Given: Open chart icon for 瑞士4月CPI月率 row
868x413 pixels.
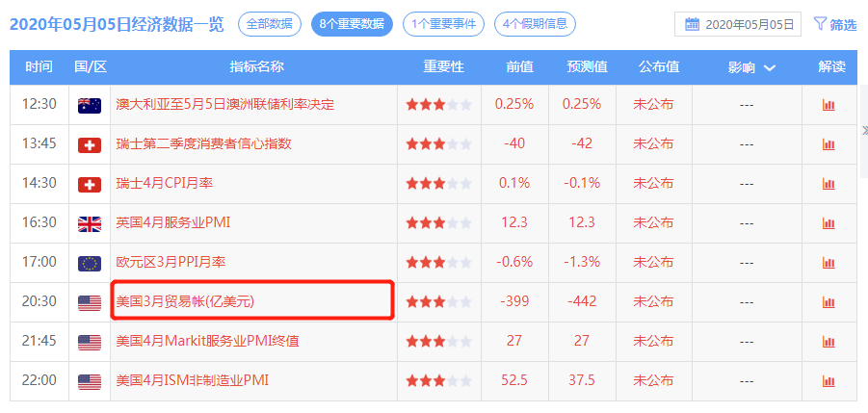Looking at the screenshot, I should (x=829, y=184).
